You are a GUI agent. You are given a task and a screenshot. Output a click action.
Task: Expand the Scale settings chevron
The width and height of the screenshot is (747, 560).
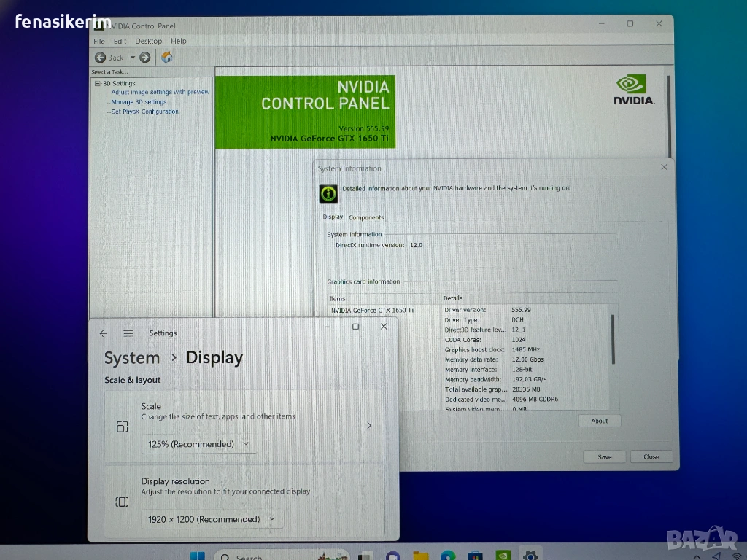click(x=368, y=426)
